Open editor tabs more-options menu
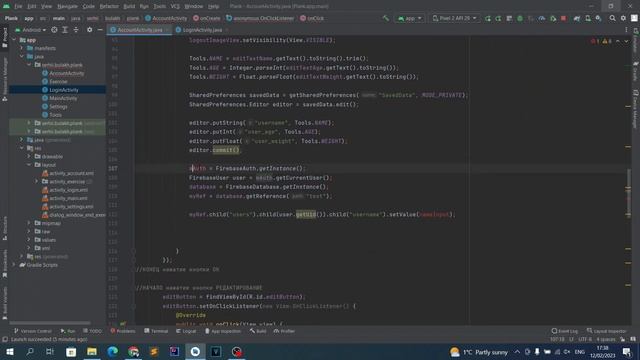This screenshot has height=360, width=640. point(626,30)
